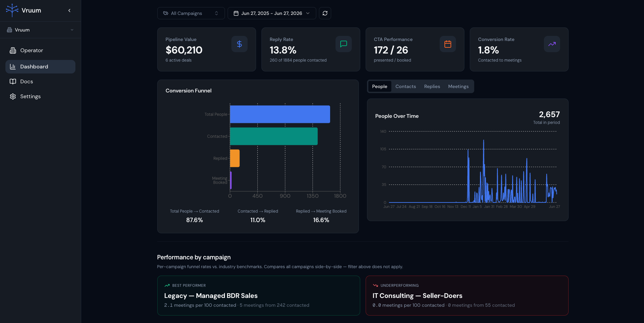
Task: Expand the Vruum workspace selector
Action: (x=40, y=30)
